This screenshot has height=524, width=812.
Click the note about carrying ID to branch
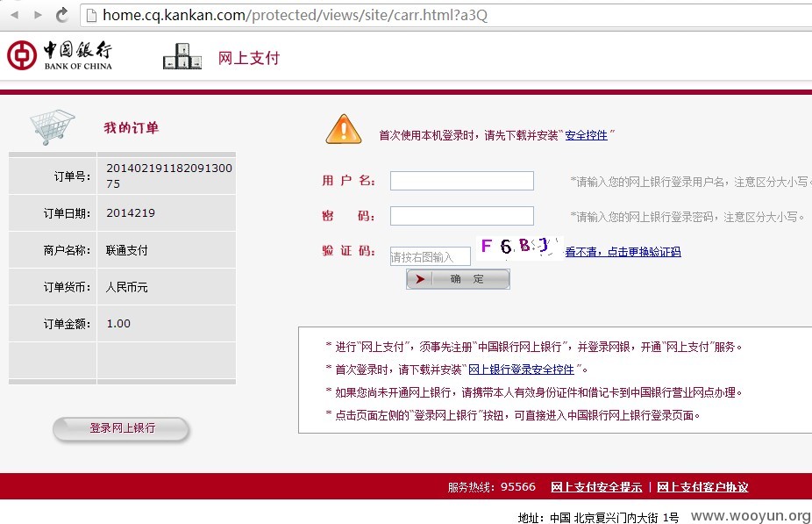534,393
